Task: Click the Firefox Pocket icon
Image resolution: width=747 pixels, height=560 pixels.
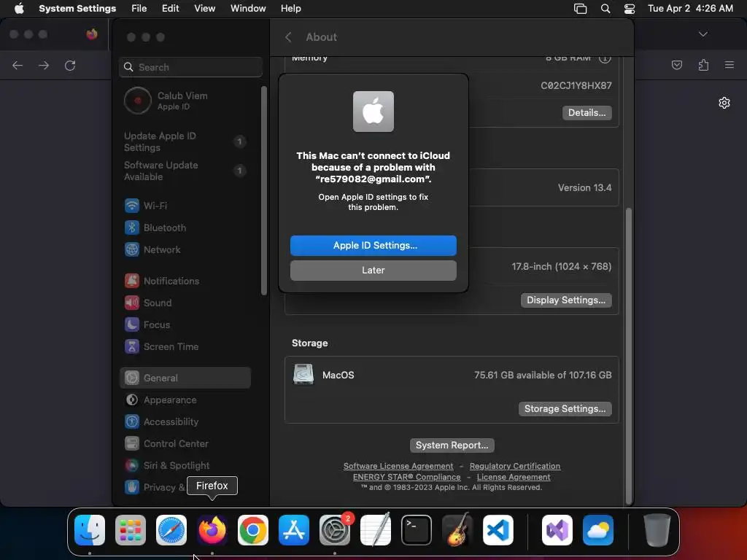Action: pyautogui.click(x=676, y=65)
